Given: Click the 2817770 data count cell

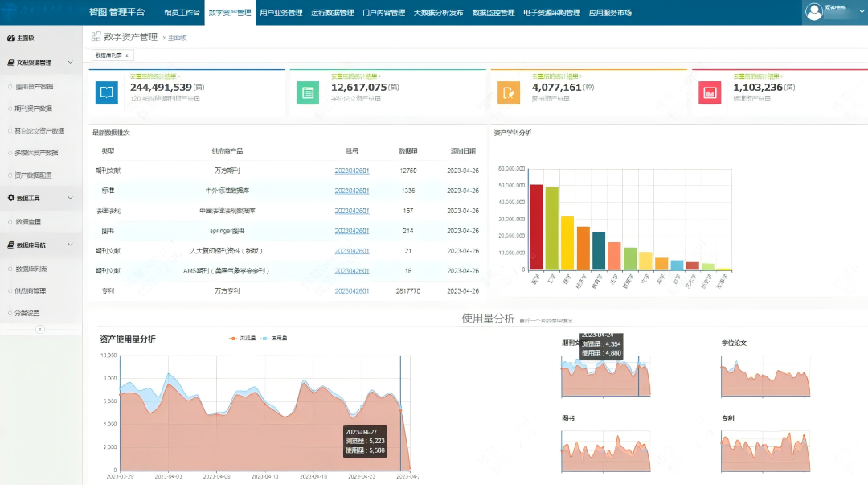Looking at the screenshot, I should 408,291.
